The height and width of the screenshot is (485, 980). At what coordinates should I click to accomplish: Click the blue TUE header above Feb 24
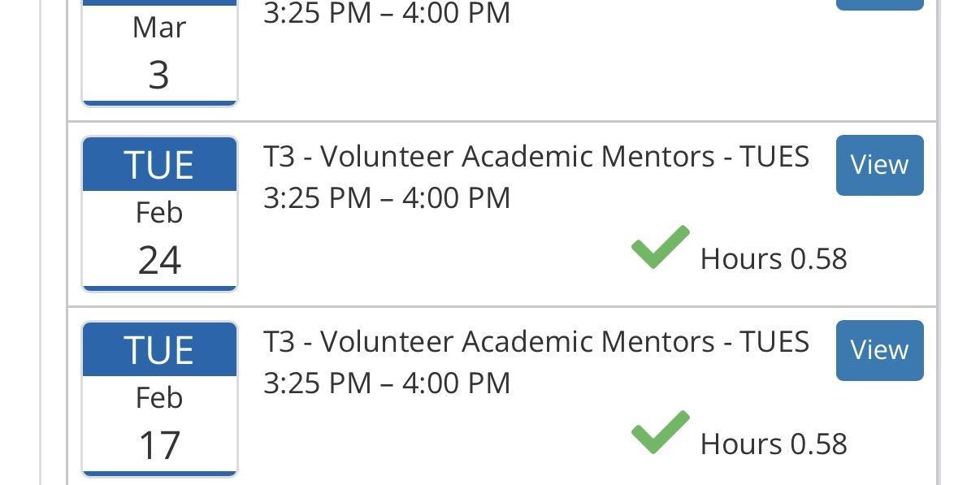point(159,165)
